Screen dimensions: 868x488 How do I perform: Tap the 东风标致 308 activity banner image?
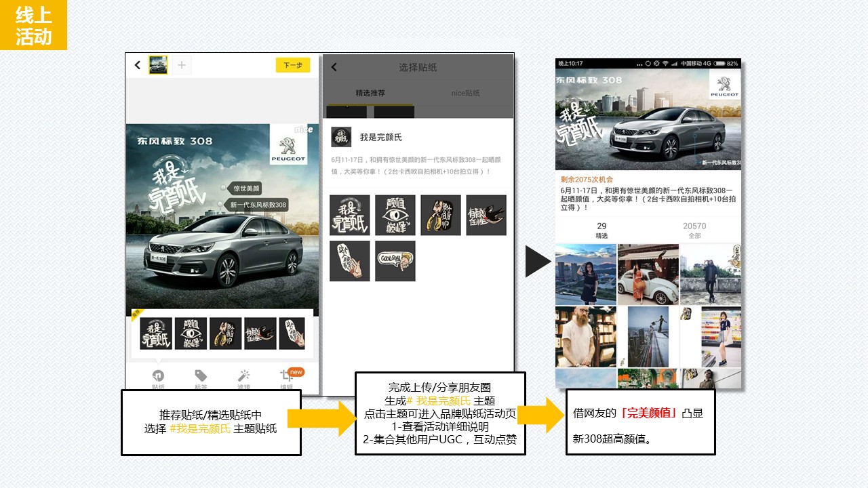click(x=648, y=119)
